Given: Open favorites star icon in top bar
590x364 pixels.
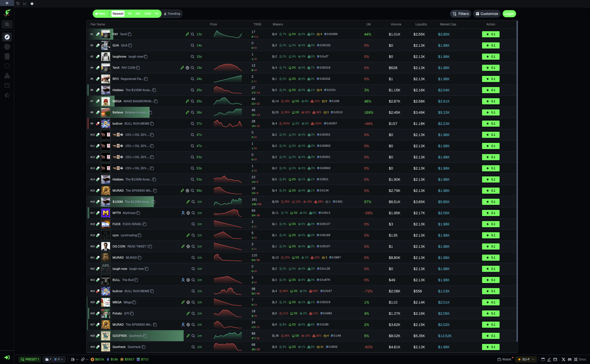Looking at the screenshot, I should pyautogui.click(x=32, y=4).
